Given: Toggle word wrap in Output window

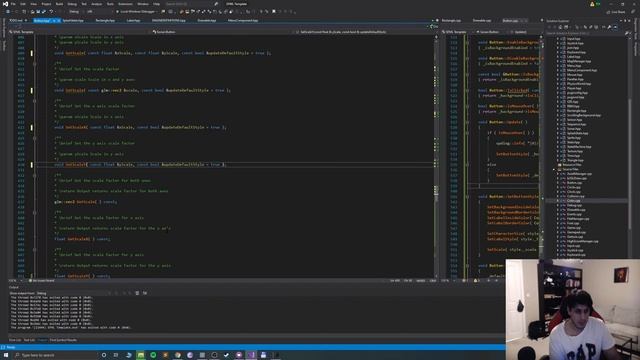Looking at the screenshot, I should click(145, 293).
